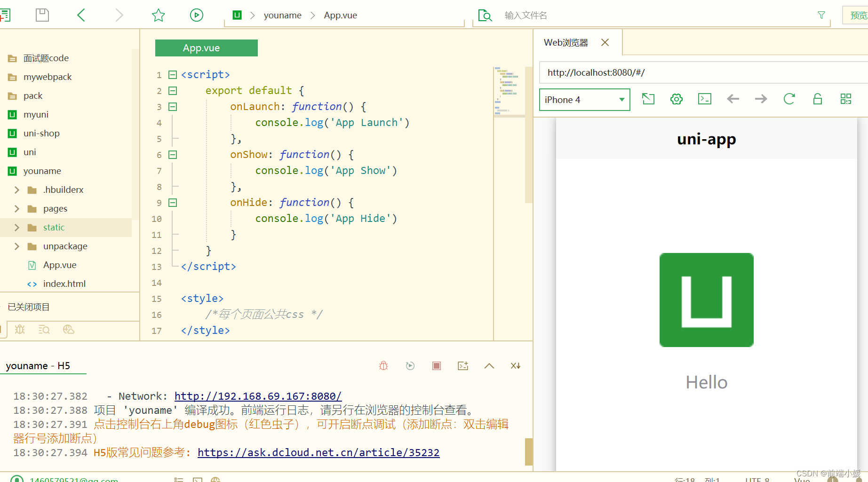The width and height of the screenshot is (868, 482).
Task: Open the ask.dcloud.net.cn article link
Action: pyautogui.click(x=319, y=453)
